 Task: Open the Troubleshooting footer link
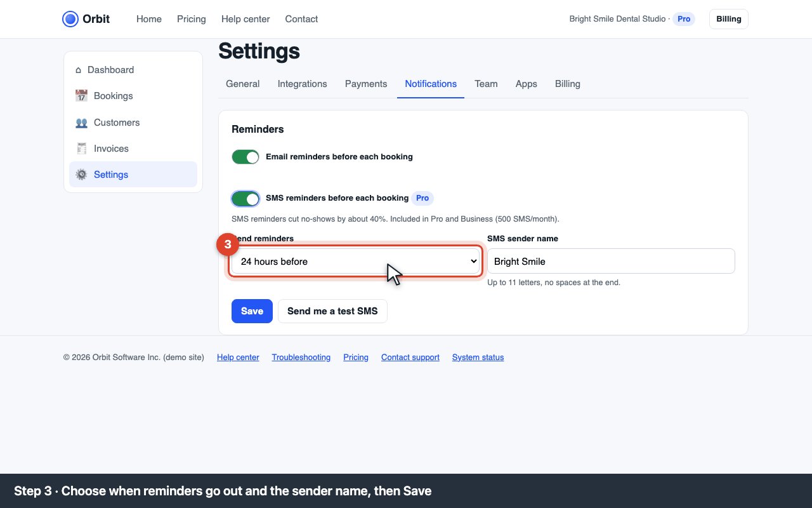[301, 358]
